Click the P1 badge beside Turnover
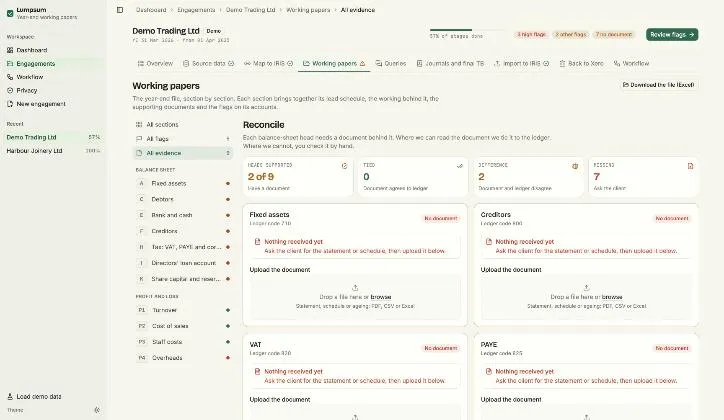The height and width of the screenshot is (420, 724). 142,310
